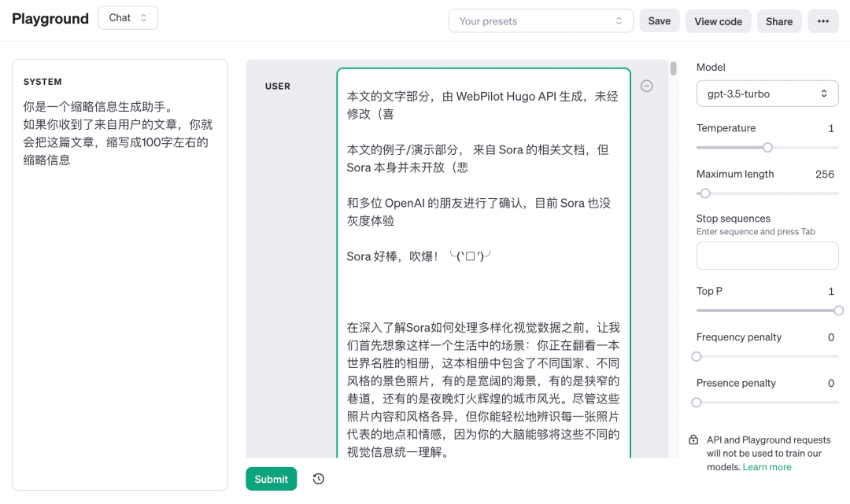Click the Temperature slider handle
The width and height of the screenshot is (850, 504).
tap(767, 147)
